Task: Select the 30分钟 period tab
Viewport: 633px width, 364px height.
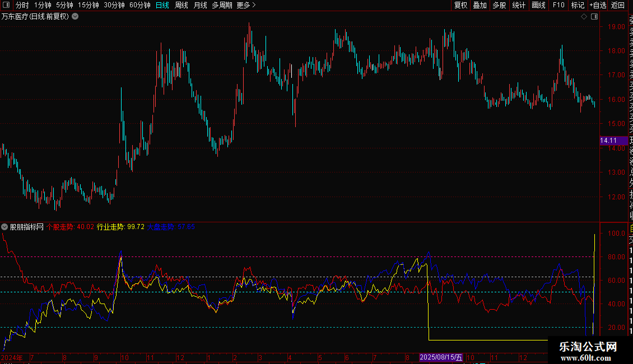Action: coord(114,5)
